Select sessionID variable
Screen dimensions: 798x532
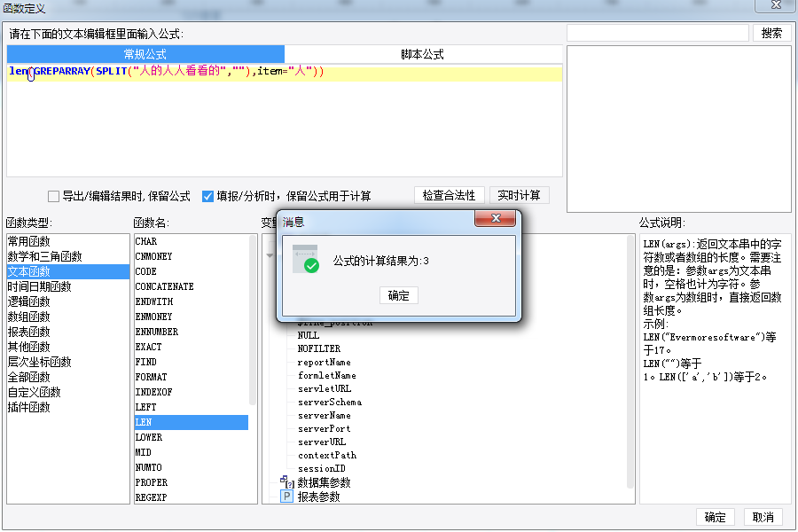pyautogui.click(x=322, y=468)
